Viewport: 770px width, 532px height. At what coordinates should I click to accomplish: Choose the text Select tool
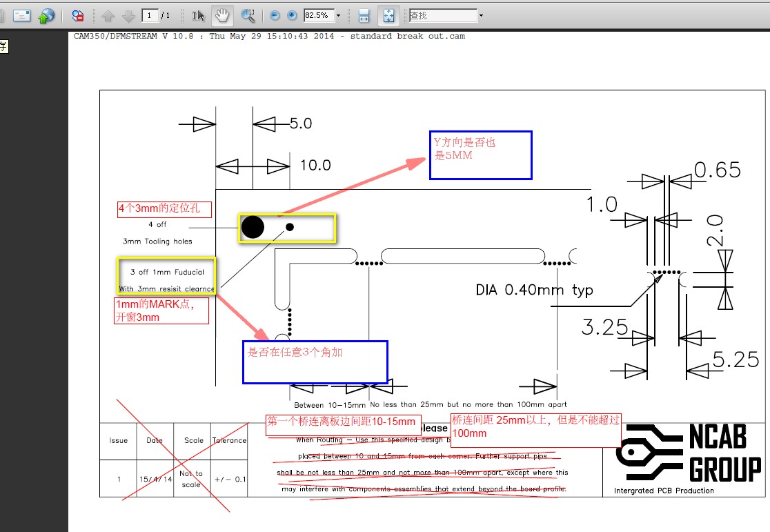tap(198, 16)
